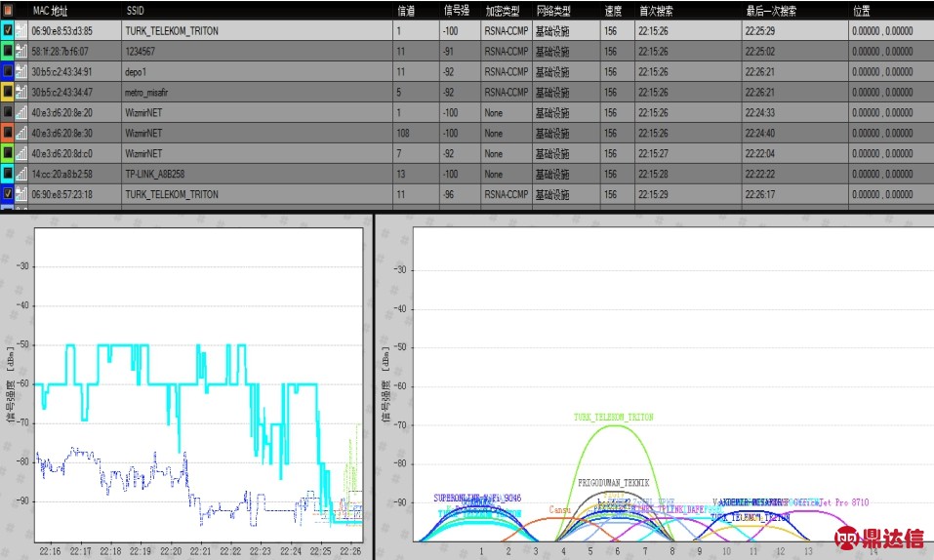Check the depo1 network checkbox
The width and height of the screenshot is (934, 560).
tap(8, 71)
